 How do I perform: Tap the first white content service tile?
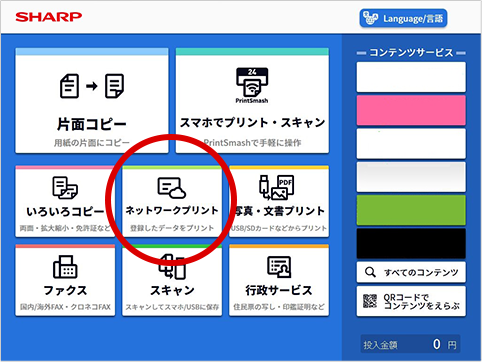(411, 77)
